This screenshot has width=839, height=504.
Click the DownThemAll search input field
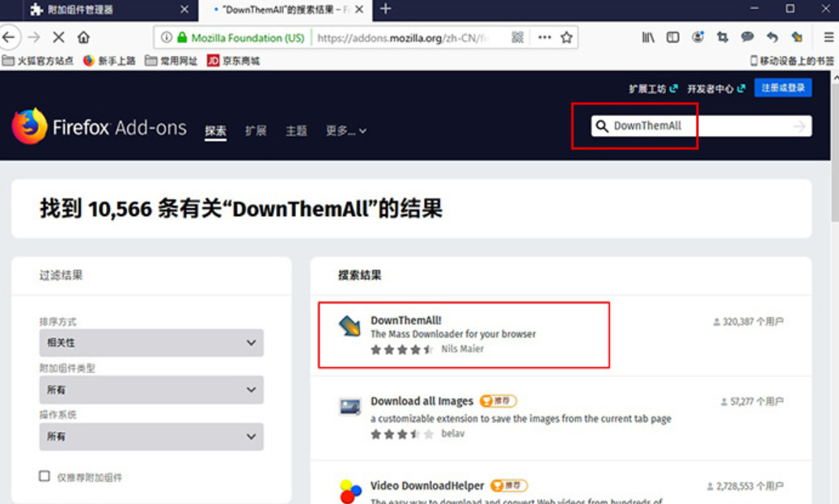(x=701, y=126)
